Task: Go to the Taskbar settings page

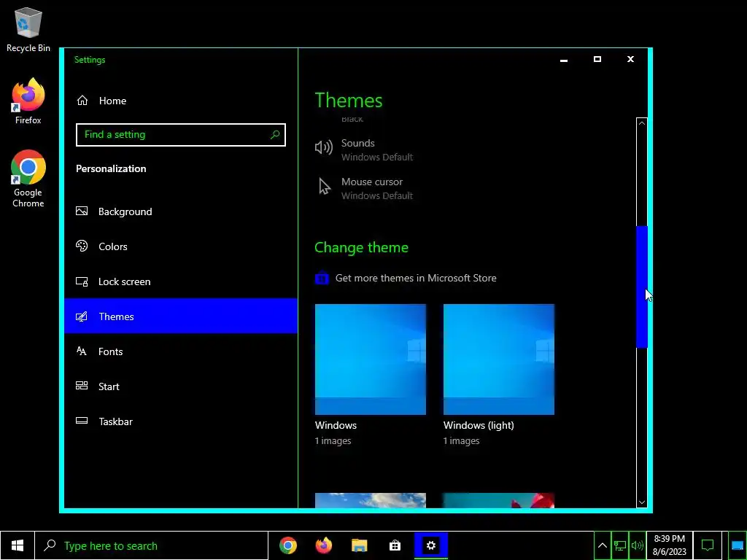Action: click(x=181, y=421)
